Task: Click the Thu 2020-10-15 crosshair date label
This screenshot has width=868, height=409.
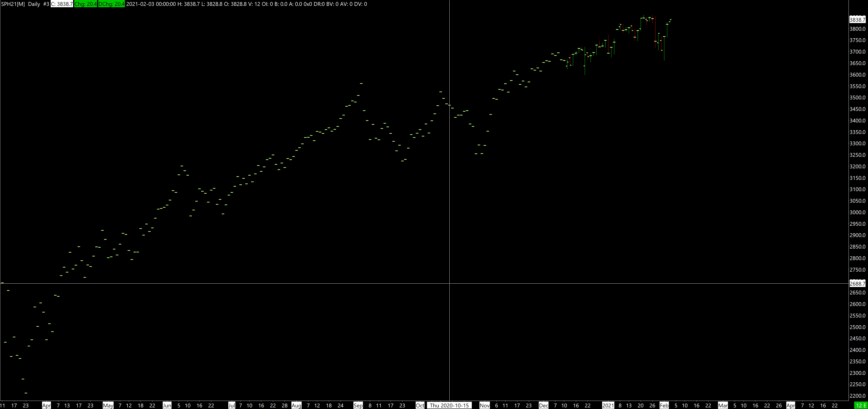Action: tap(449, 406)
